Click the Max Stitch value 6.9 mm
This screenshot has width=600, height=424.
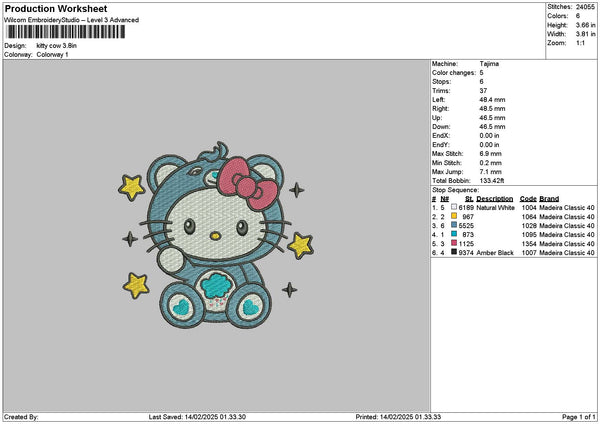tap(490, 154)
